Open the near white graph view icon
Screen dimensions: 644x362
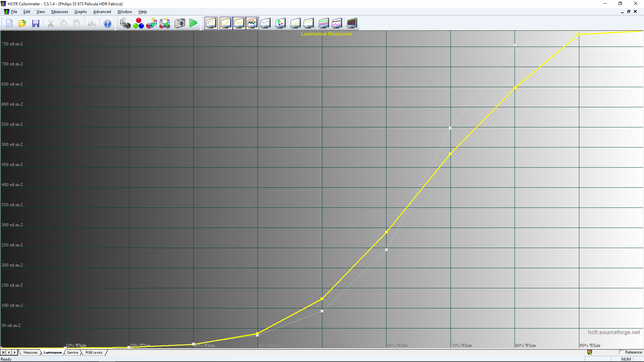pyautogui.click(x=309, y=23)
